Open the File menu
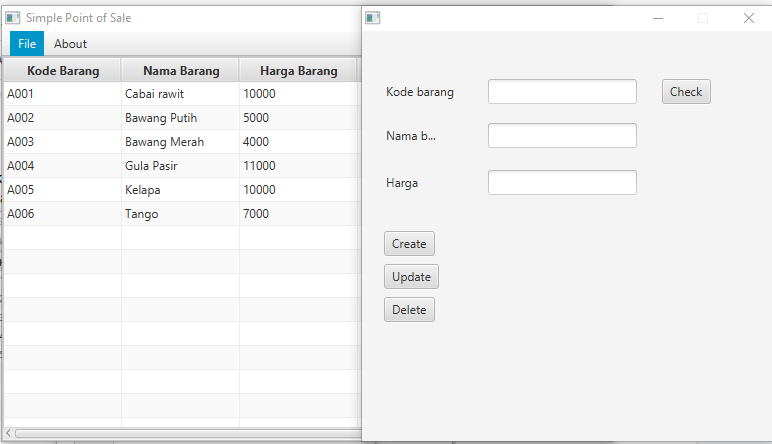Viewport: 772px width, 444px height. (x=27, y=44)
